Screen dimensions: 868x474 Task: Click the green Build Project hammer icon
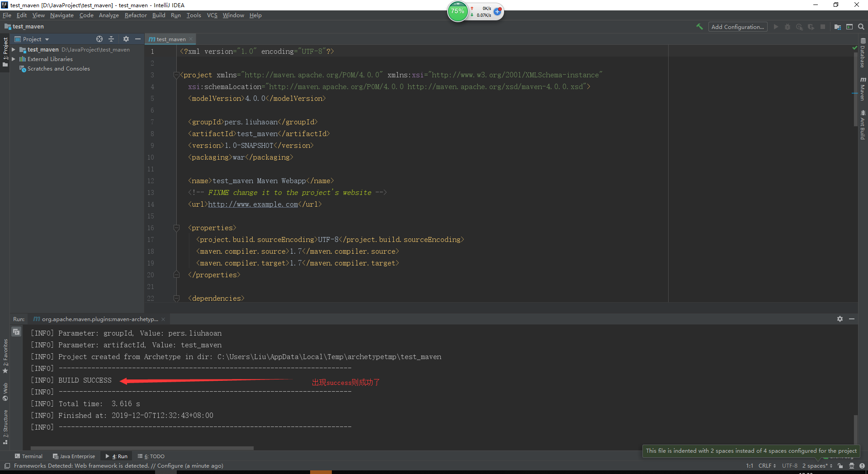click(699, 27)
